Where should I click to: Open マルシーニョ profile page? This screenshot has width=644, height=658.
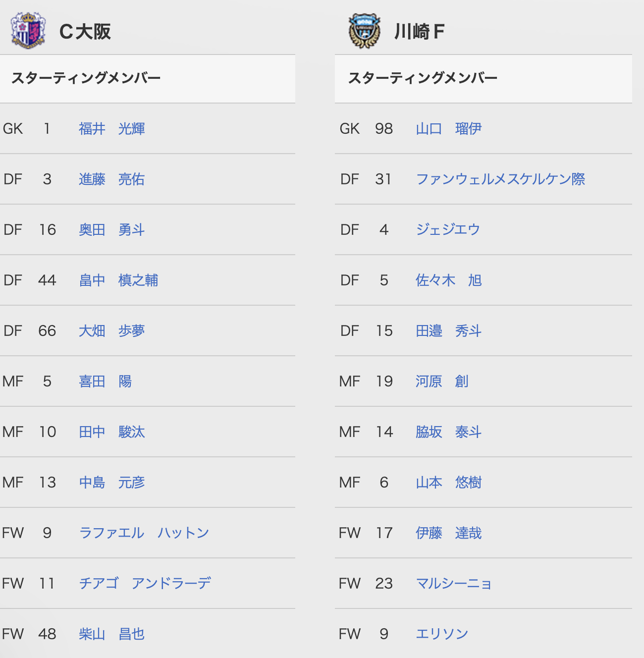tap(454, 584)
